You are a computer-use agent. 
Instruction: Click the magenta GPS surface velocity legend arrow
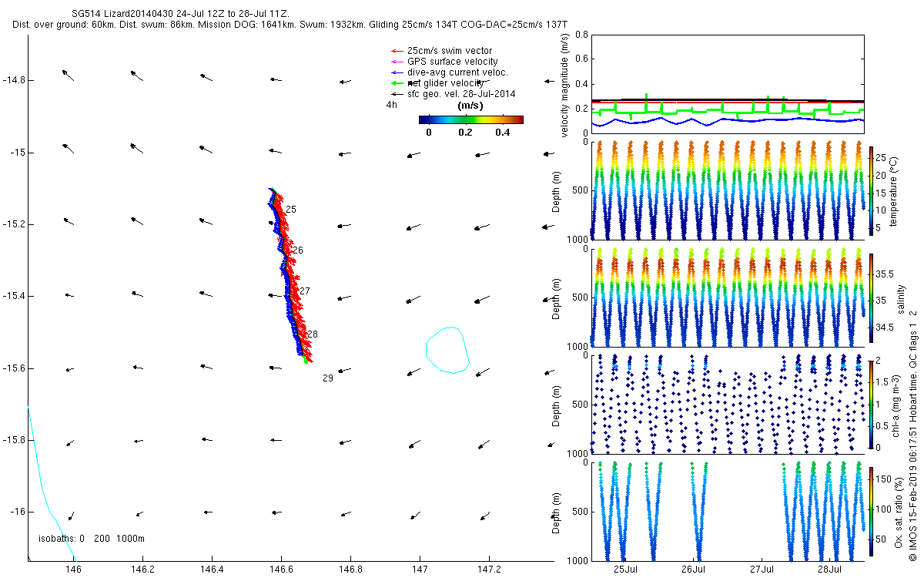tap(396, 62)
